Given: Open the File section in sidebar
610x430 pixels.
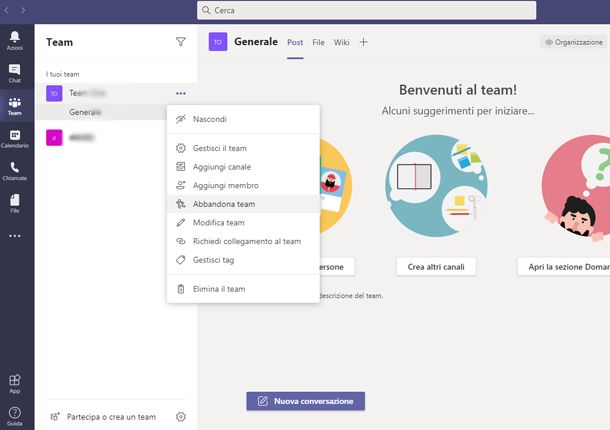Looking at the screenshot, I should (x=15, y=204).
